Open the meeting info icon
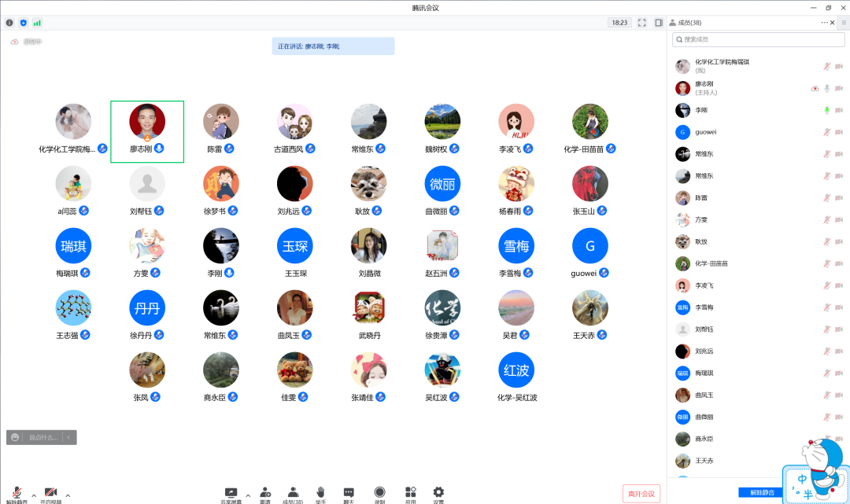Image resolution: width=850 pixels, height=504 pixels. (9, 23)
